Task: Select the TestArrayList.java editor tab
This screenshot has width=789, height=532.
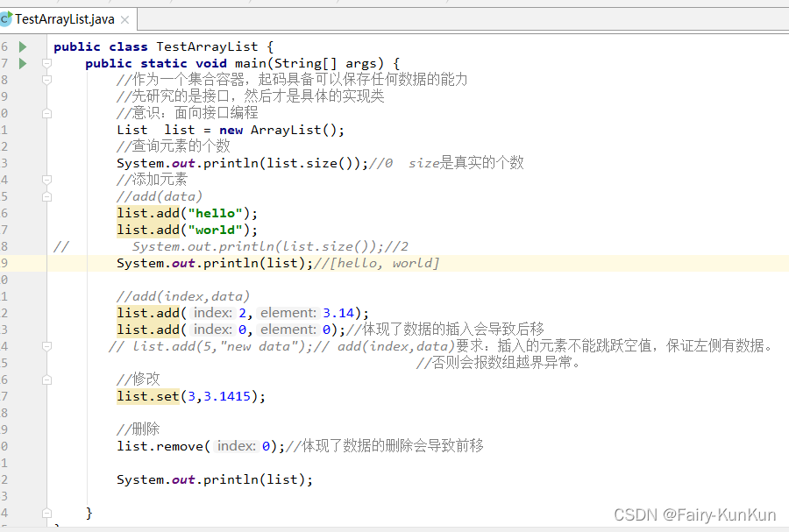Action: (x=61, y=18)
